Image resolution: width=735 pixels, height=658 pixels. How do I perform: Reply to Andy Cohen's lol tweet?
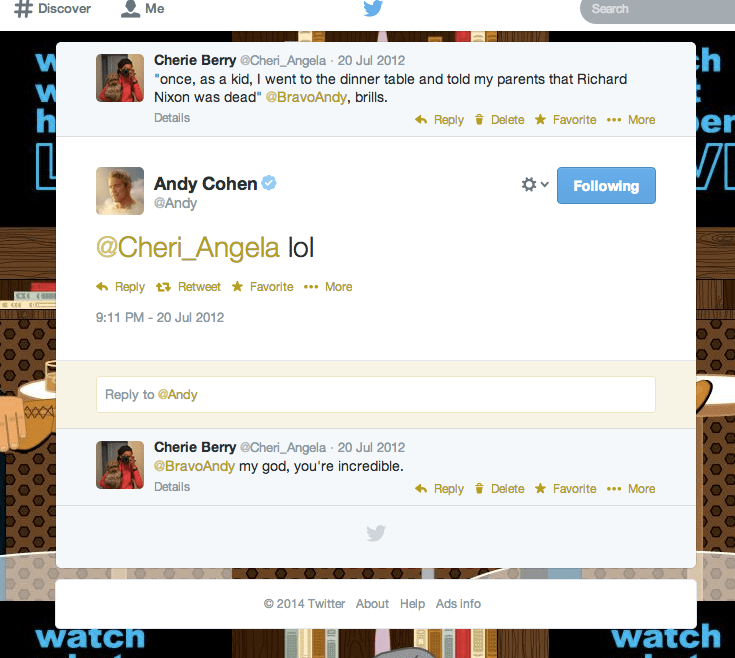[x=120, y=287]
